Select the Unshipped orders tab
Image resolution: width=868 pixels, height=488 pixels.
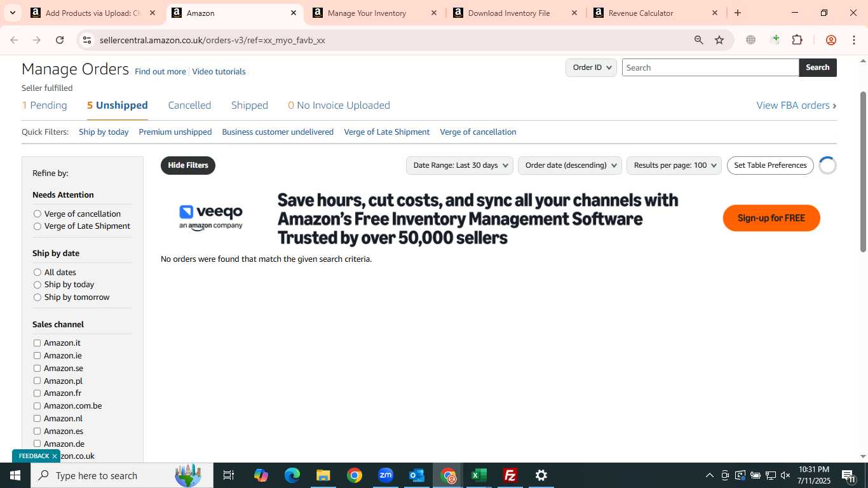coord(118,105)
